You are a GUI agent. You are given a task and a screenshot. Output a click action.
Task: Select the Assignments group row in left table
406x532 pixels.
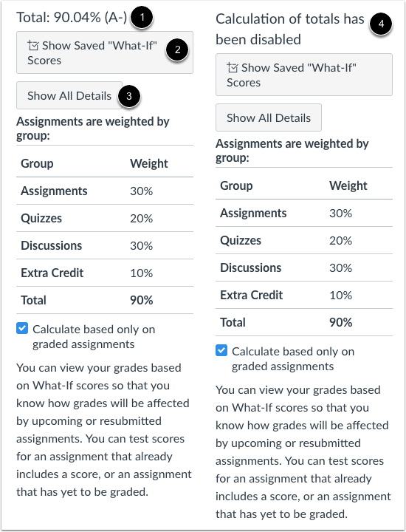105,191
